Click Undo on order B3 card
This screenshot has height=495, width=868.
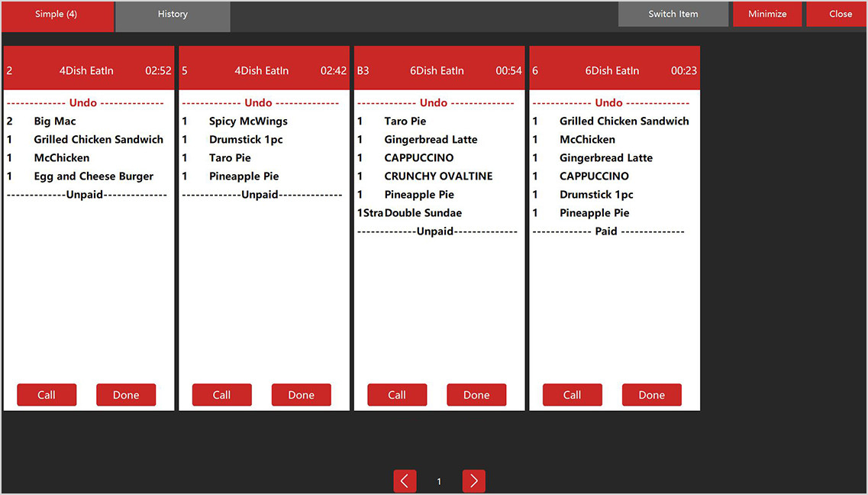tap(434, 103)
